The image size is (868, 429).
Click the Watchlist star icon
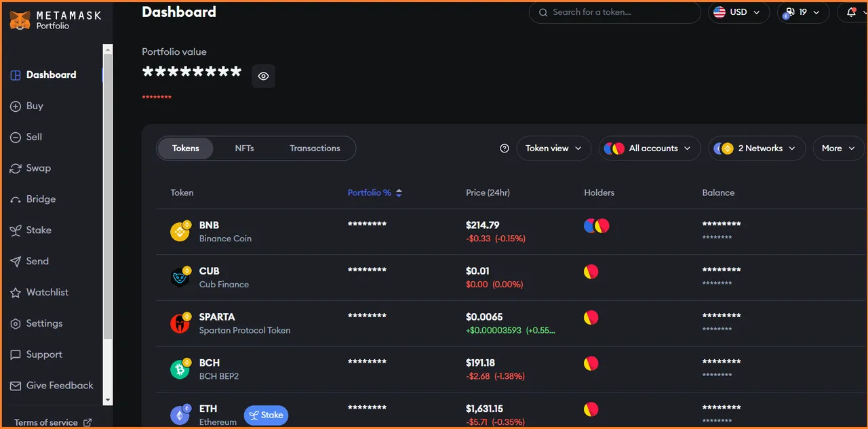(16, 293)
